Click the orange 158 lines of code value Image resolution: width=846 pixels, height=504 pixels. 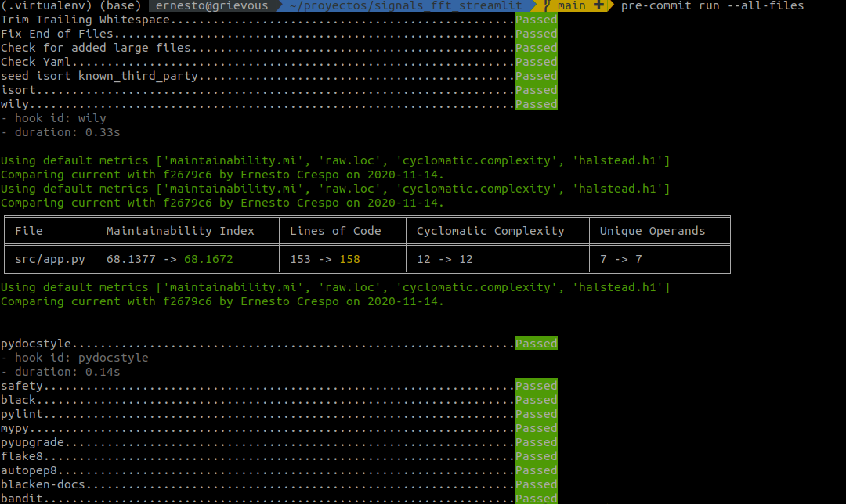click(x=349, y=259)
